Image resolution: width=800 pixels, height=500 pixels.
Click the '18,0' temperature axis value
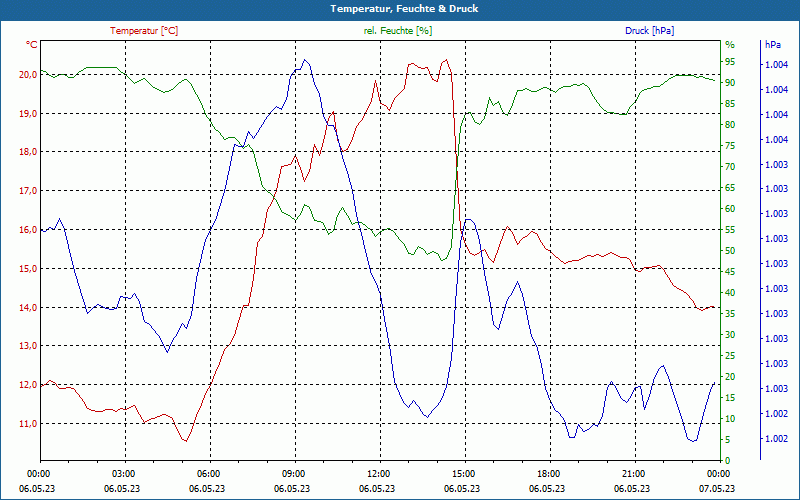coord(28,152)
